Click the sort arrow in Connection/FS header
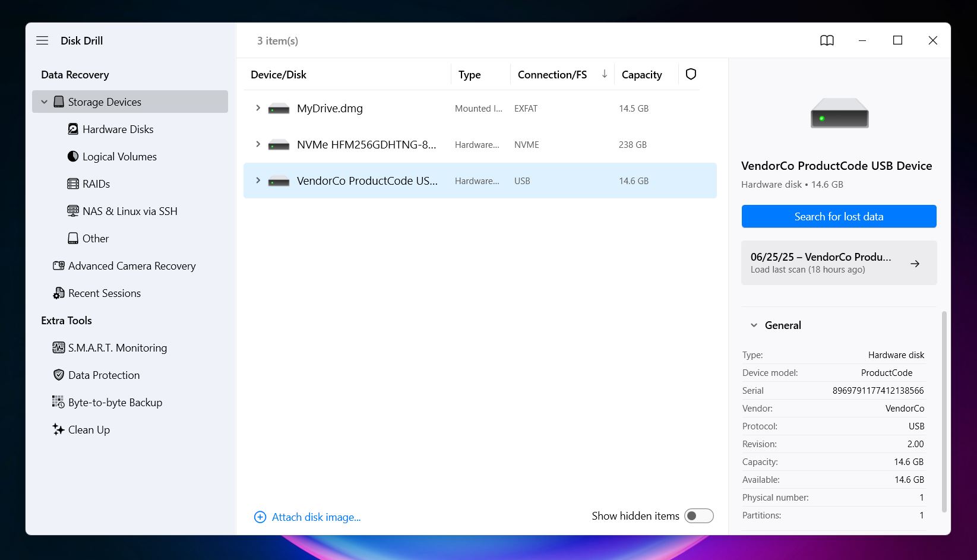Screen dimensions: 977x560 pyautogui.click(x=604, y=74)
